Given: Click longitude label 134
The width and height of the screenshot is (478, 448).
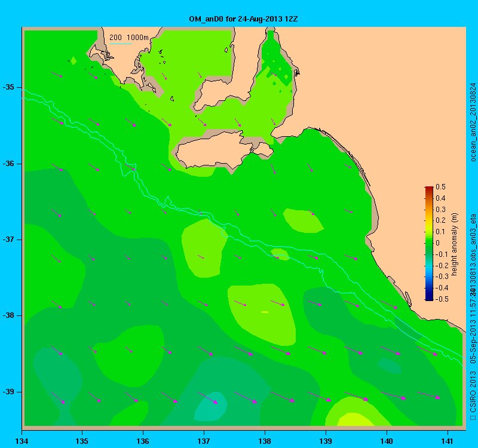Looking at the screenshot, I should [x=22, y=441].
